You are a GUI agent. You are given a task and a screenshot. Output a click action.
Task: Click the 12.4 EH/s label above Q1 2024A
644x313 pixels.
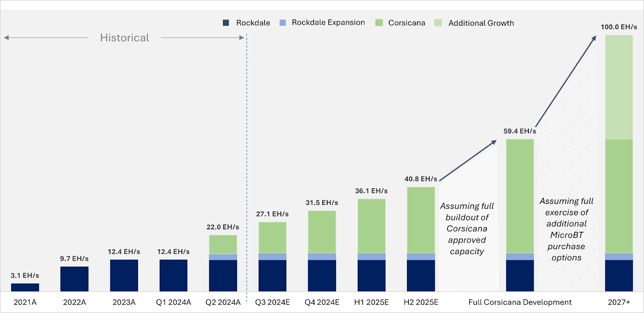click(x=173, y=252)
